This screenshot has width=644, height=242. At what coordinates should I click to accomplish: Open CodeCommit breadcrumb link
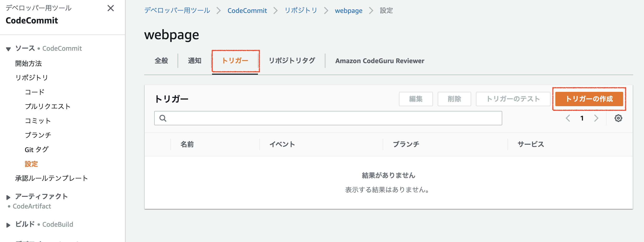click(x=247, y=11)
